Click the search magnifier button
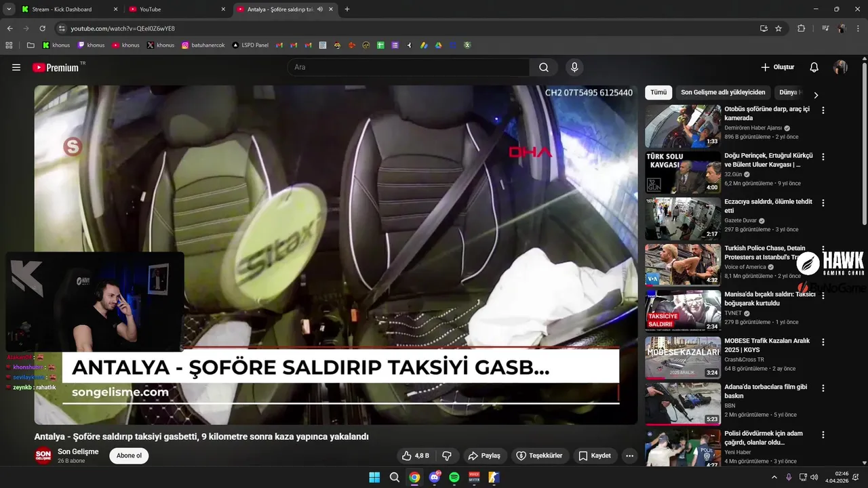 coord(544,67)
